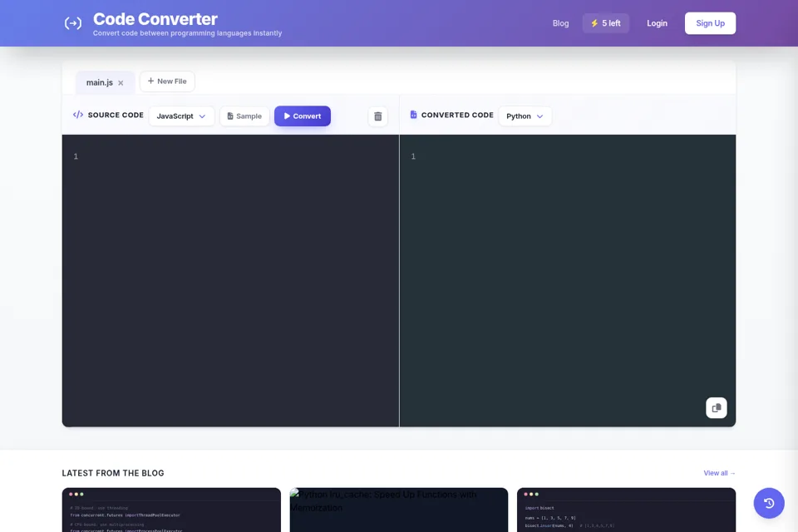Open the View all blog link
This screenshot has width=798, height=532.
[x=719, y=473]
